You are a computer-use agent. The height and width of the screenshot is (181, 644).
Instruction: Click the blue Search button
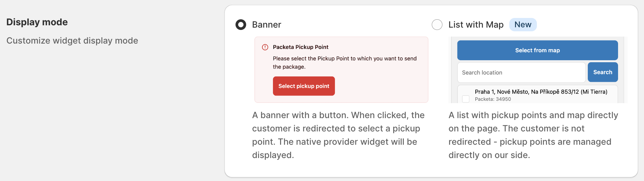603,72
